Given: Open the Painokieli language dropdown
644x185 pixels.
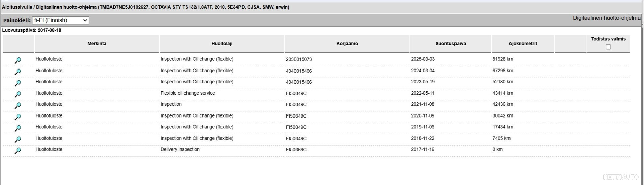Looking at the screenshot, I should click(60, 20).
